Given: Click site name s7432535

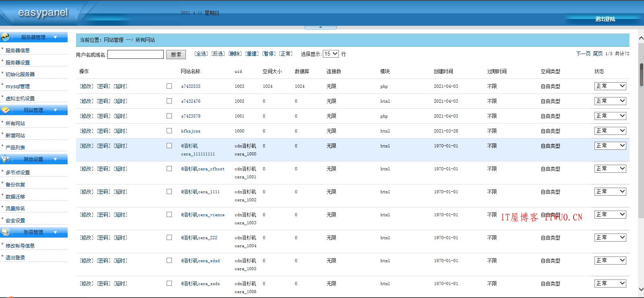Looking at the screenshot, I should pyautogui.click(x=191, y=86).
